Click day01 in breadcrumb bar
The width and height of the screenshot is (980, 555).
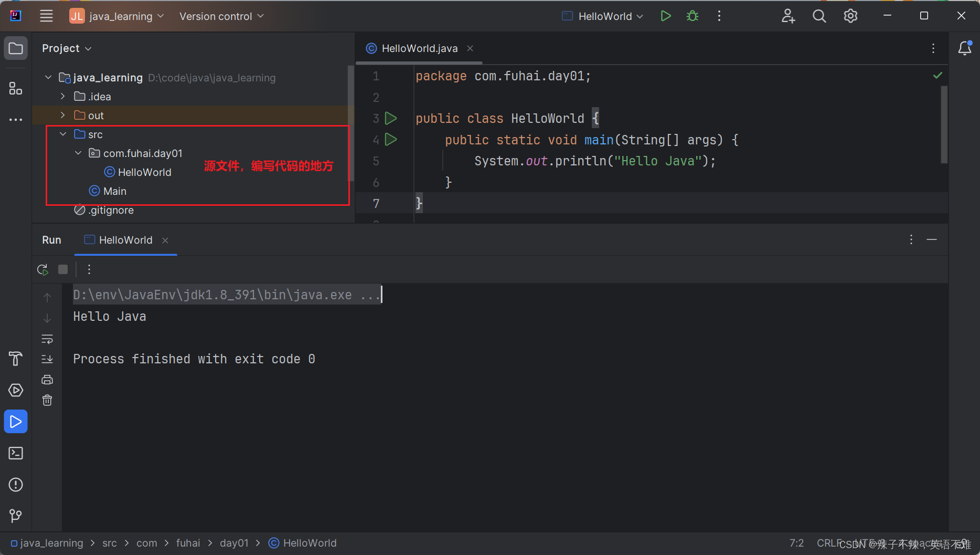(234, 543)
